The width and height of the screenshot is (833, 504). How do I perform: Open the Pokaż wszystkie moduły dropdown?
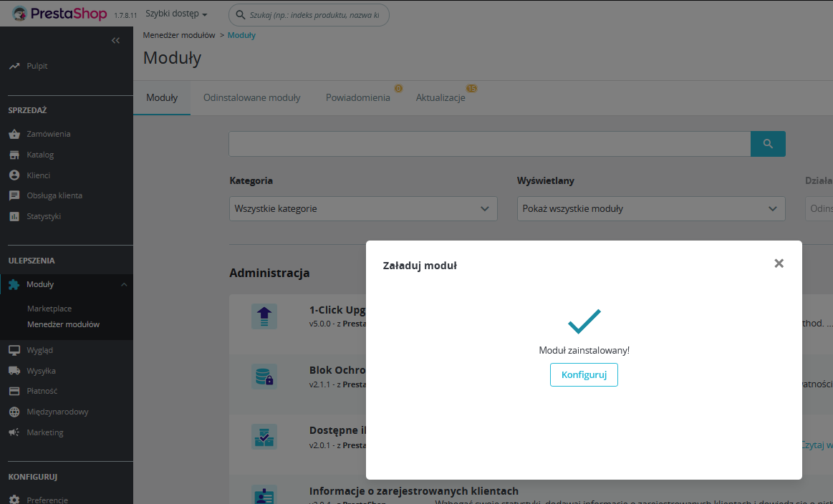pos(651,209)
